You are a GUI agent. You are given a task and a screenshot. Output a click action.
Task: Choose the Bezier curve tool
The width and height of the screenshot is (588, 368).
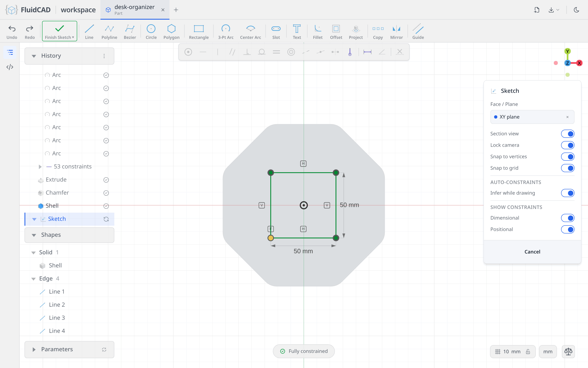(x=130, y=32)
